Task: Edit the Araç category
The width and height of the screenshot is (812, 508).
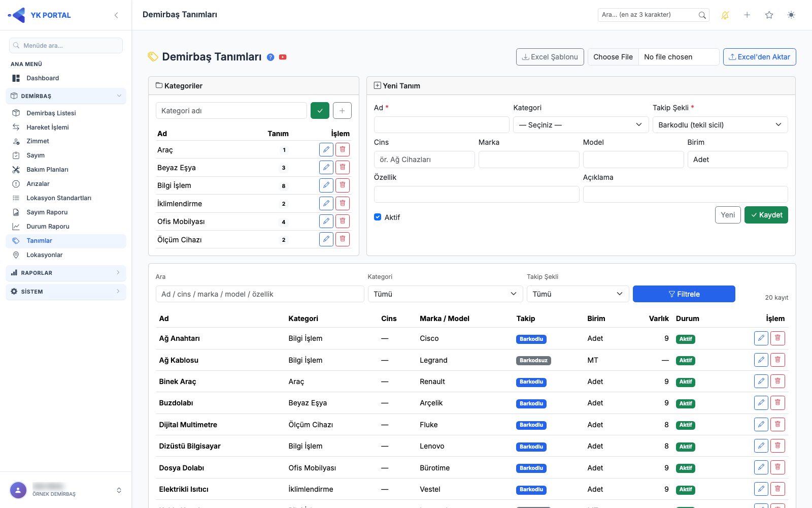Action: [326, 149]
